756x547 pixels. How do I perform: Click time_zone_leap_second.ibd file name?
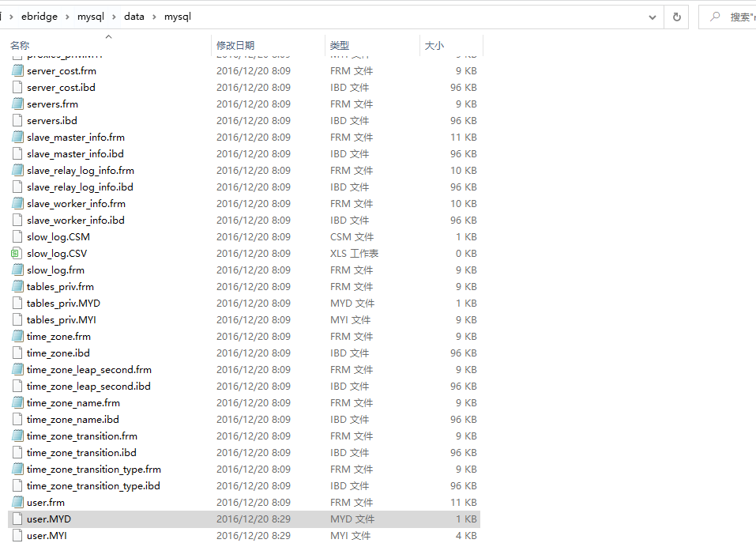88,387
